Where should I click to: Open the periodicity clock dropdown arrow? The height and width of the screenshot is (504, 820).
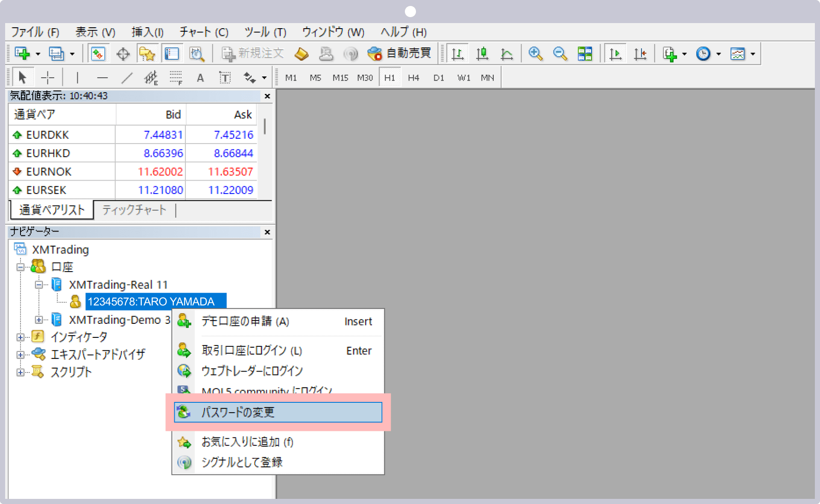point(719,54)
